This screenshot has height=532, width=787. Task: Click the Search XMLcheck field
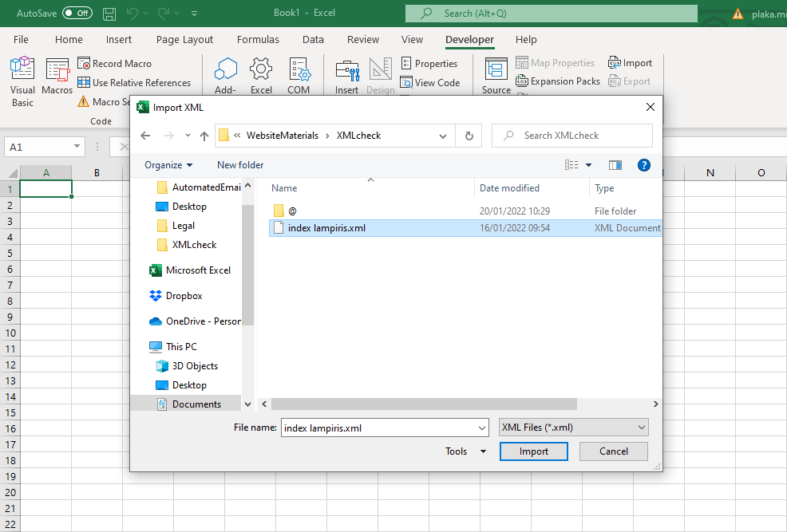(x=572, y=136)
